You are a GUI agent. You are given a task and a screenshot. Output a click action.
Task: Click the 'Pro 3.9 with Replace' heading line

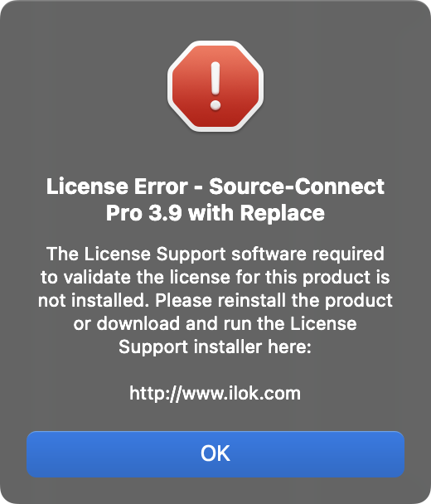215,213
